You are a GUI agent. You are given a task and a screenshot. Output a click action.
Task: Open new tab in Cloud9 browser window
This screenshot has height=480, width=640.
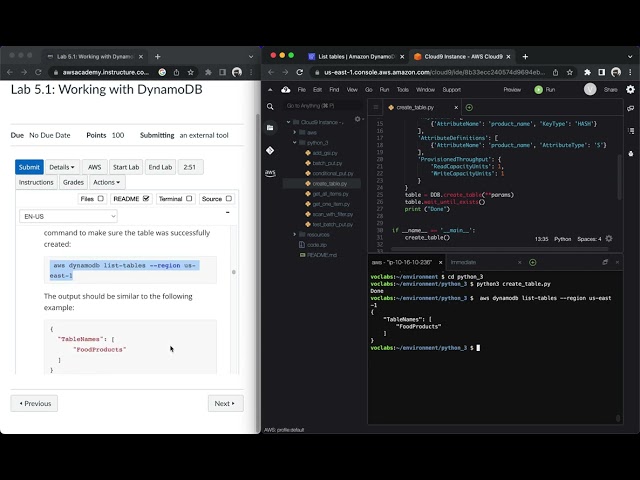click(525, 57)
